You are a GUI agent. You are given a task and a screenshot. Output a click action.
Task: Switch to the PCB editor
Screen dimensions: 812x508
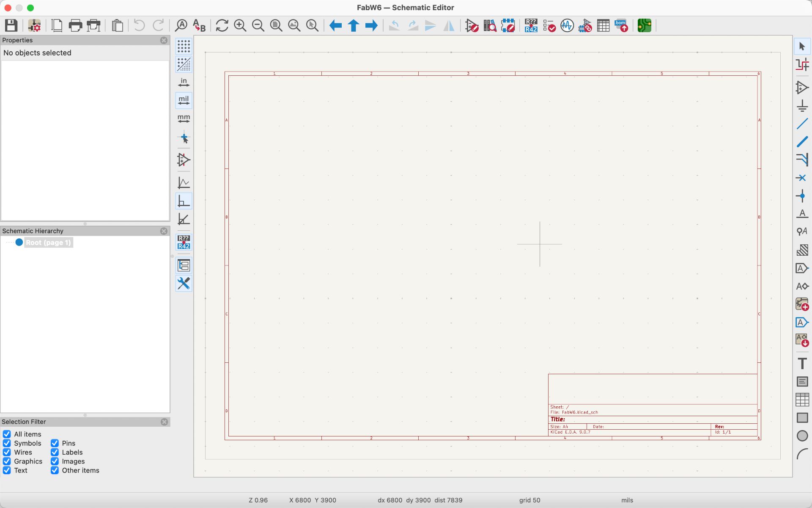pyautogui.click(x=644, y=25)
